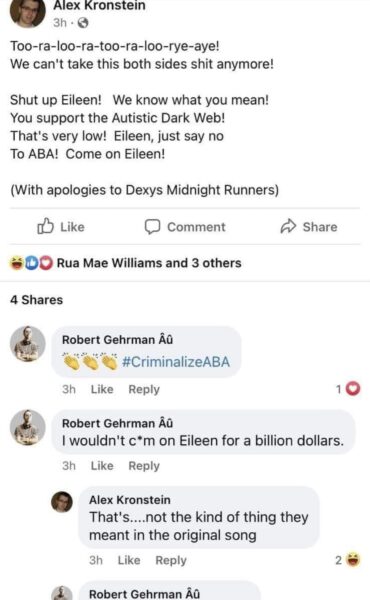Viewport: 370px width, 600px height.
Task: Open Robert Gehrman's avatar on first comment
Action: click(x=28, y=344)
